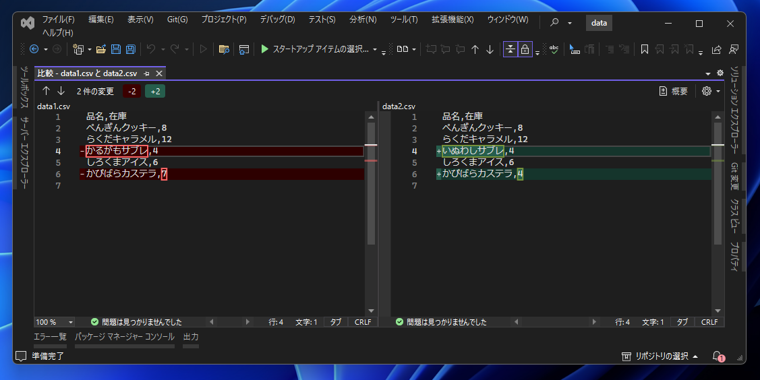
Task: Click the green start play icon
Action: [265, 49]
